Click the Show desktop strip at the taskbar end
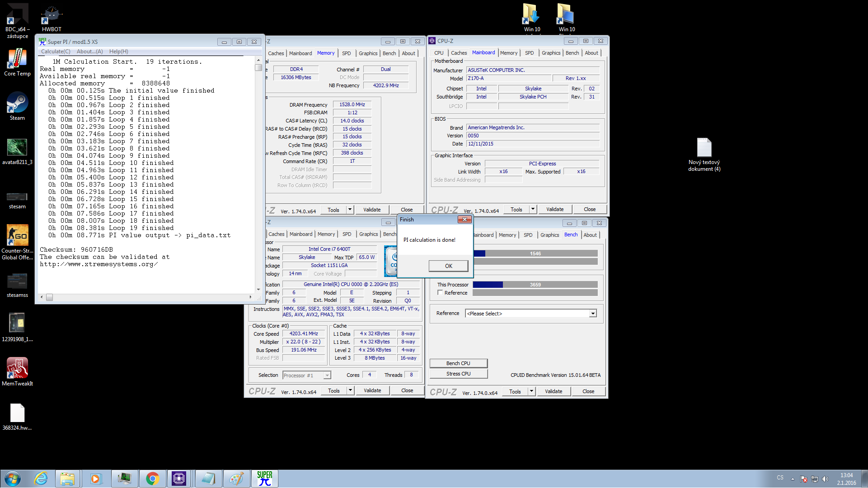The image size is (868, 488). pyautogui.click(x=864, y=479)
